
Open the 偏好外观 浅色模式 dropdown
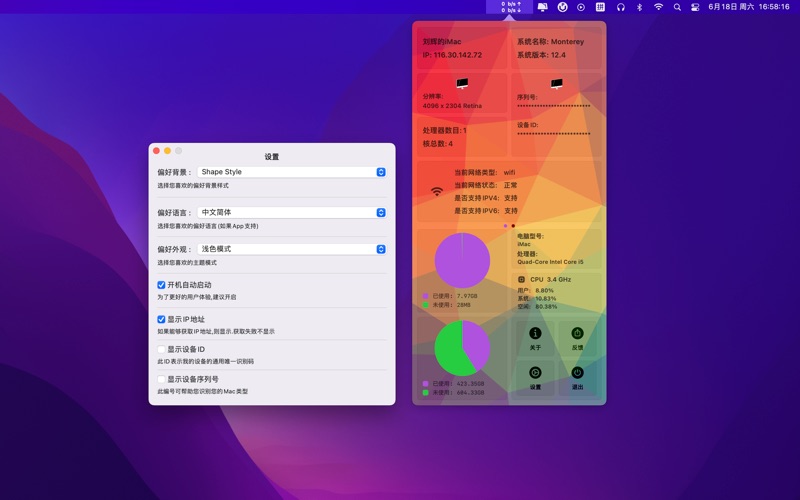coord(291,249)
